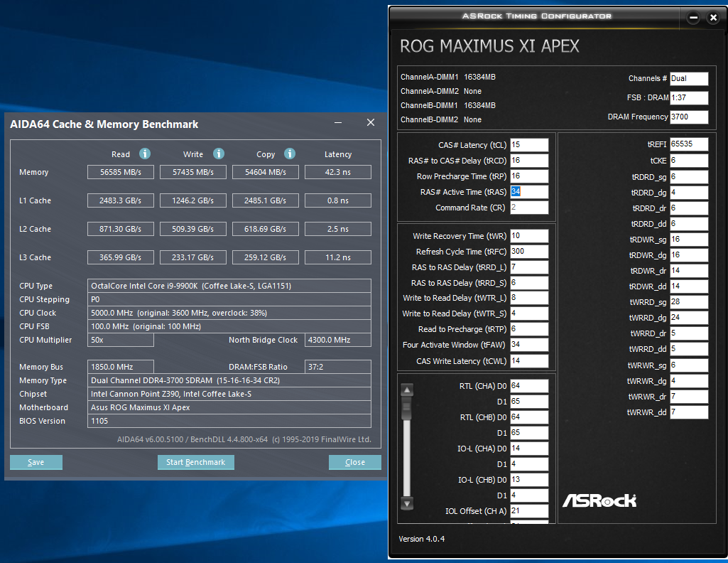Click the CPU Type field in AIDA64

[x=229, y=286]
